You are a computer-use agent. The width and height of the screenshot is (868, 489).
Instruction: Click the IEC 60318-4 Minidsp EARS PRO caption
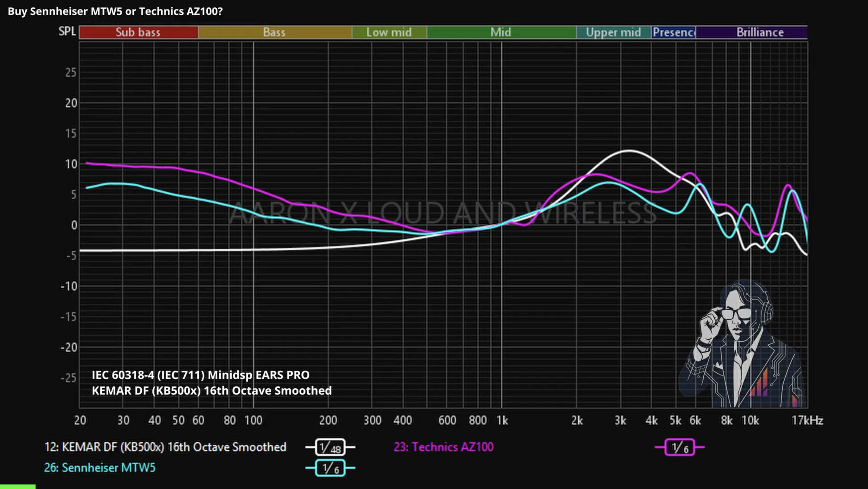(x=201, y=375)
